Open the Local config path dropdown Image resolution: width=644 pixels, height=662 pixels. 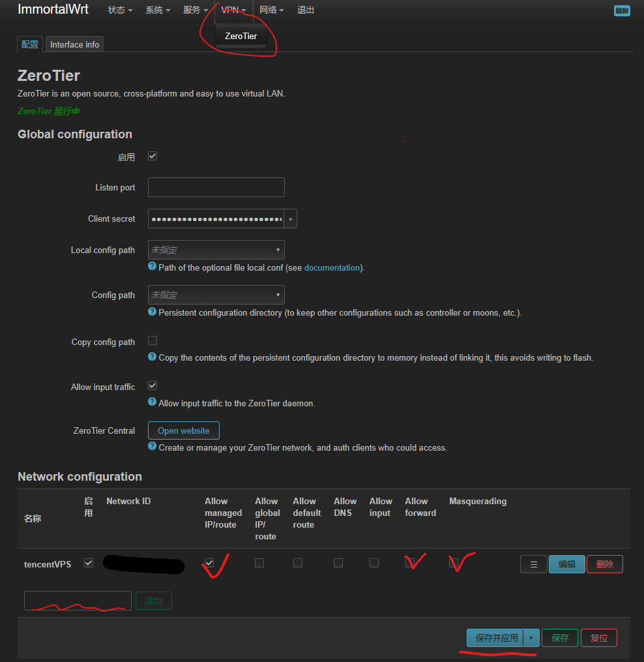click(216, 250)
